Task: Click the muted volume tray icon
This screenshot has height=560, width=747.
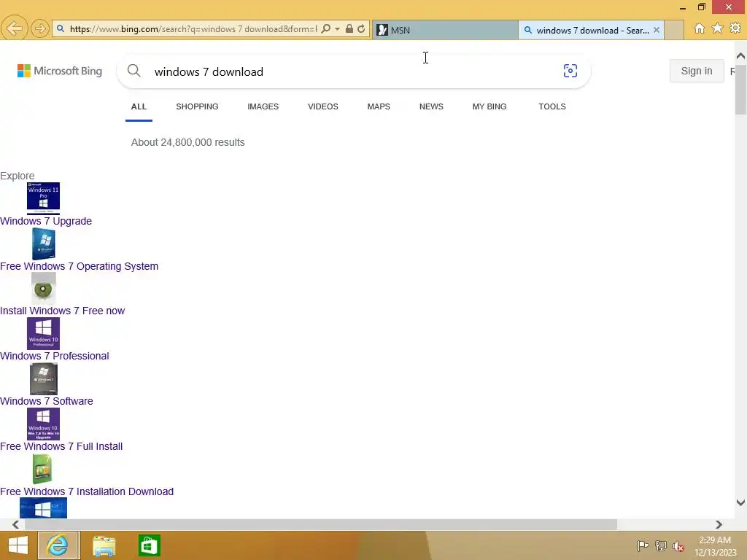Action: (678, 546)
